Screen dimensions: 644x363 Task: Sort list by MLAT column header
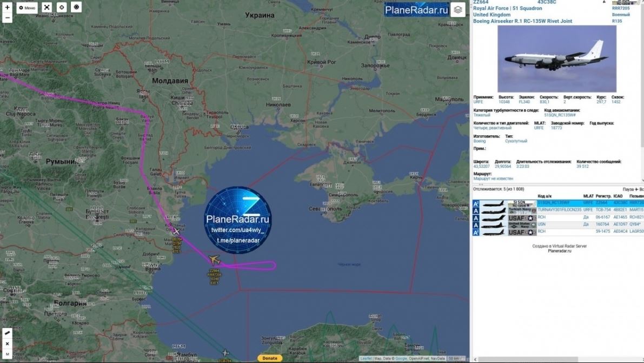pos(588,196)
